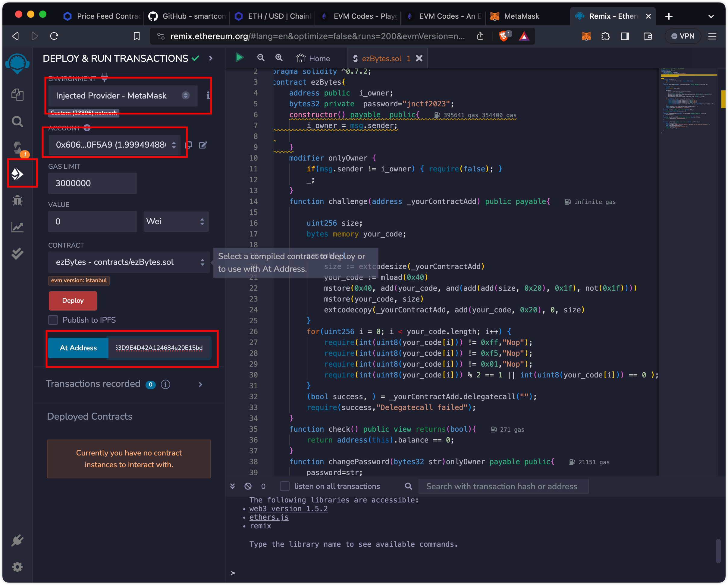Open the Remix settings gear icon
Screen dimensions: 728x585
click(17, 567)
